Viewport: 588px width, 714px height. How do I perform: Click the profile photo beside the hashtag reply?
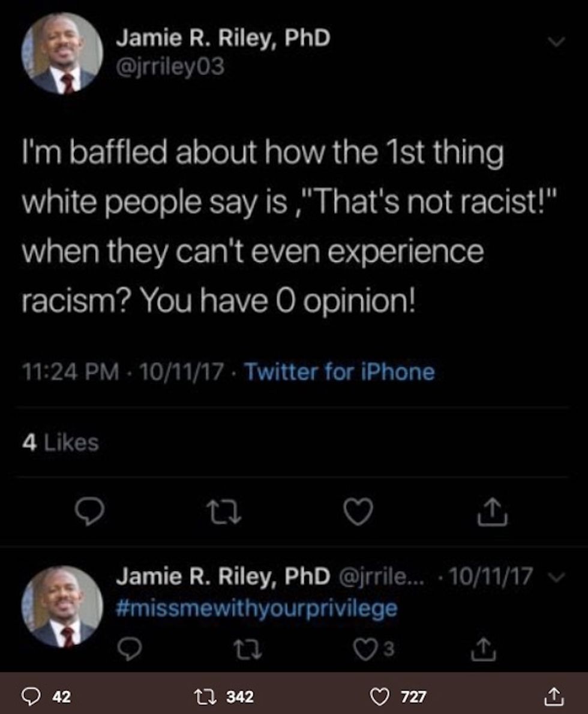62,608
